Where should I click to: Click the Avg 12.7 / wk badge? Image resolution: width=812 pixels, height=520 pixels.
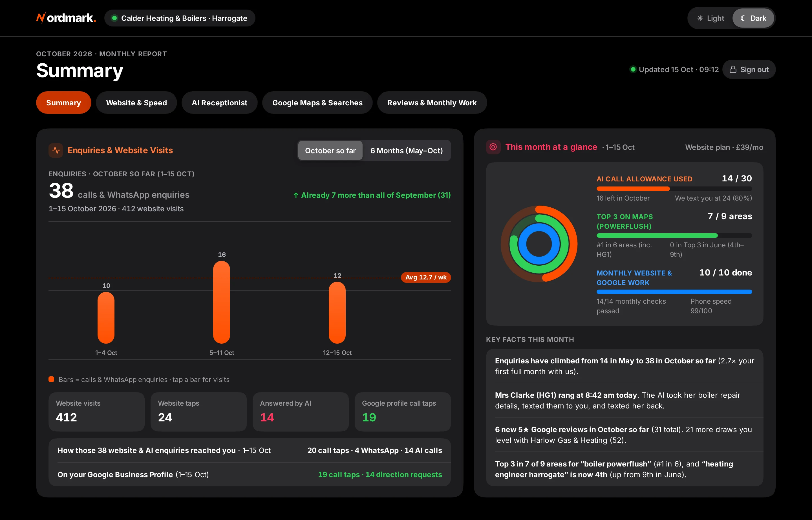(426, 277)
